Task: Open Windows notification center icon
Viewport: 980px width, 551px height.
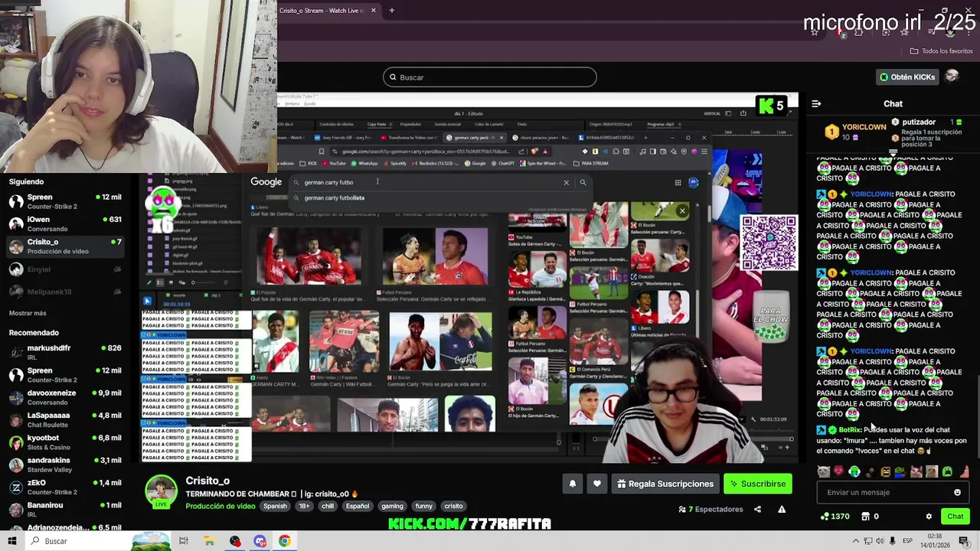Action: pyautogui.click(x=964, y=541)
